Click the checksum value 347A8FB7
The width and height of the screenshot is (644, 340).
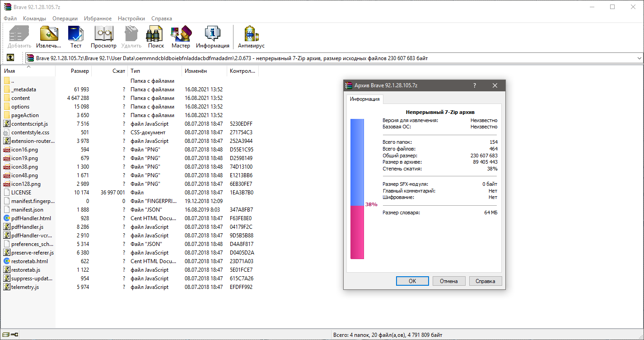point(242,210)
